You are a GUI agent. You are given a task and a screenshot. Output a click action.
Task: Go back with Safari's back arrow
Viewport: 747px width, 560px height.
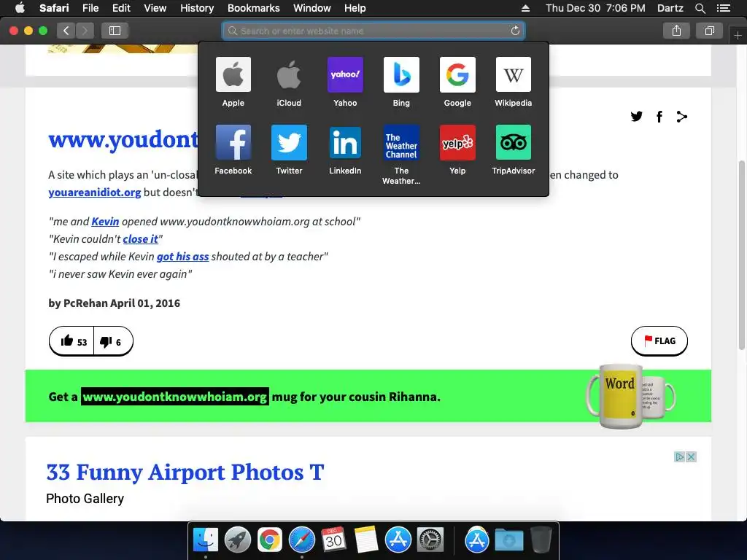point(66,31)
